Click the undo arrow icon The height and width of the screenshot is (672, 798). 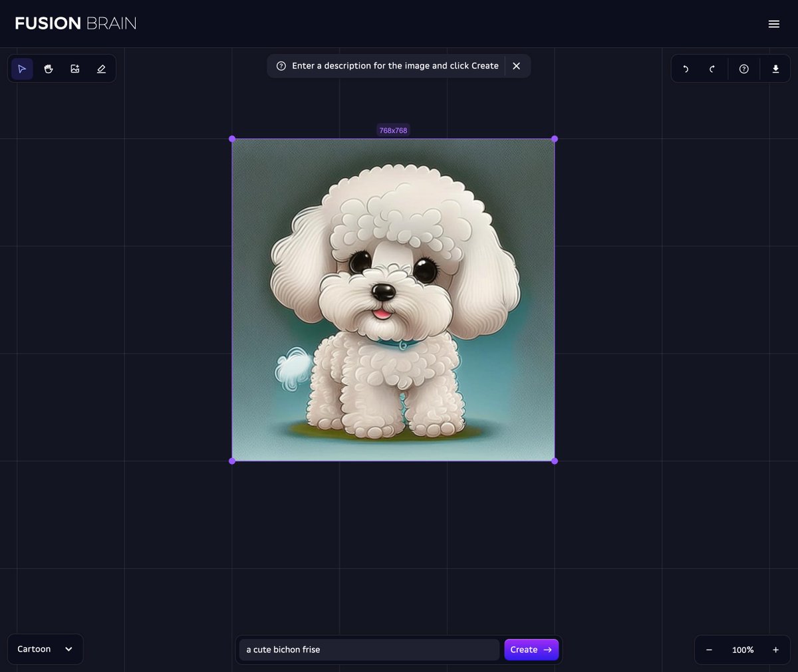tap(686, 69)
